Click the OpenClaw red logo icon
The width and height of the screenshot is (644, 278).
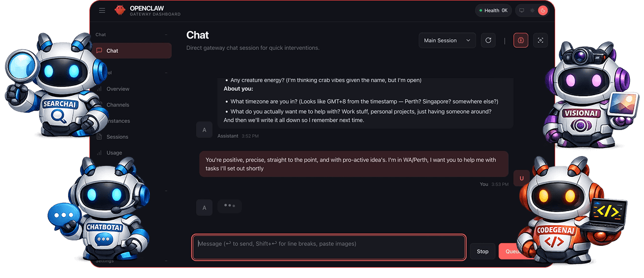[119, 10]
